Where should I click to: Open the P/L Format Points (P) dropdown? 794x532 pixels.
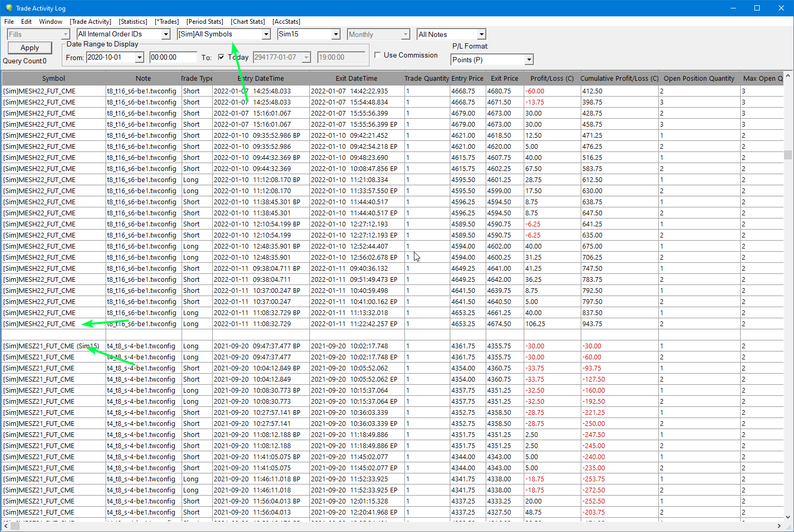(x=529, y=60)
